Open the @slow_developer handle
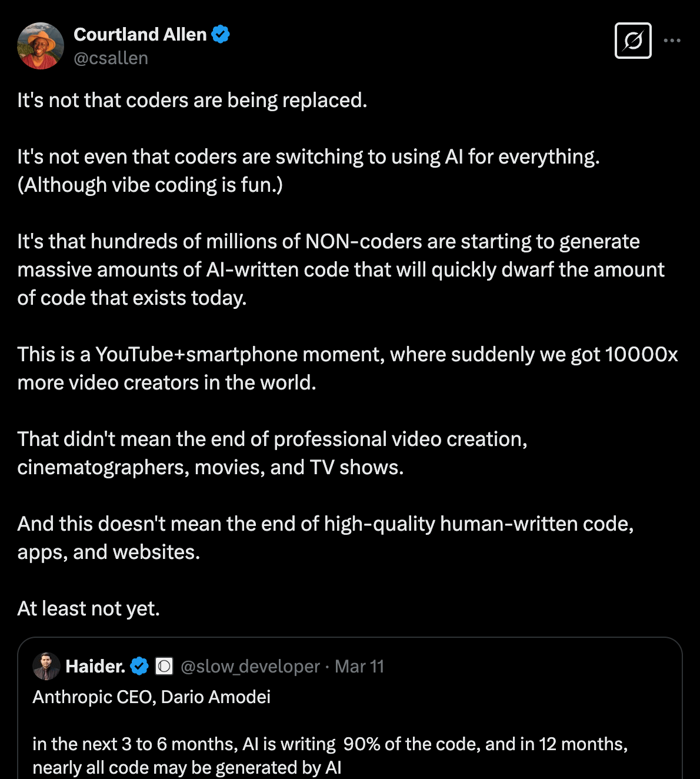The image size is (700, 779). 250,666
